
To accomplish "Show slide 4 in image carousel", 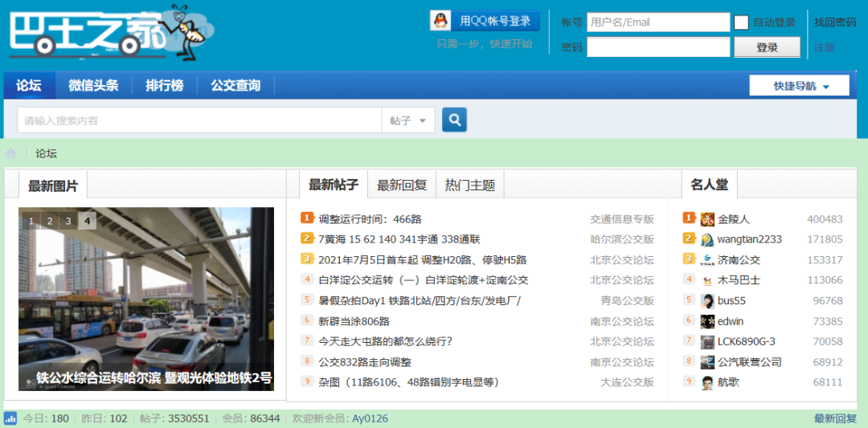I will pos(87,221).
